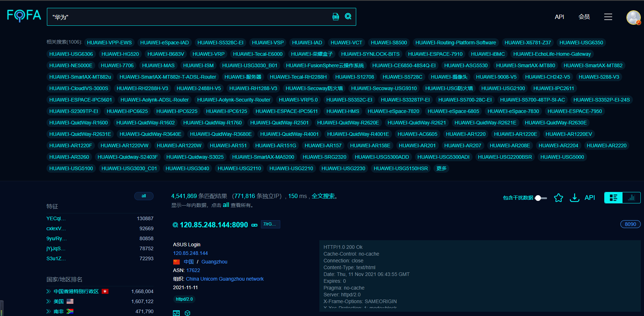Click bold 'all' in year data hint
The width and height of the screenshot is (644, 316).
pyautogui.click(x=226, y=205)
